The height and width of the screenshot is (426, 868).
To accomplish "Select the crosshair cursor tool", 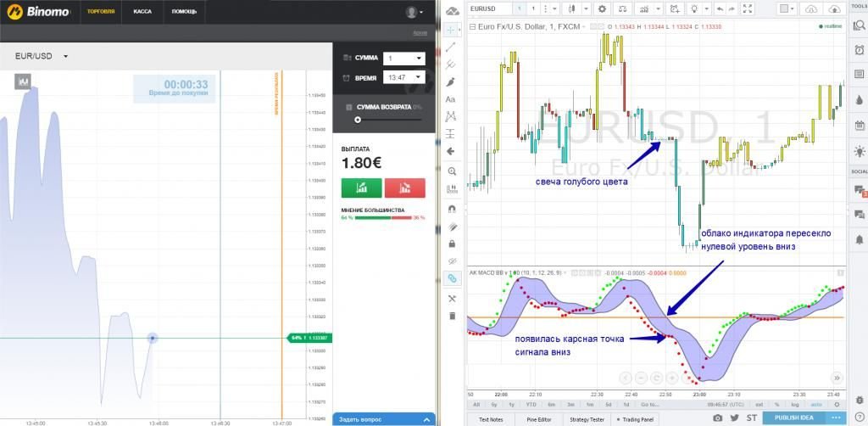I will tap(451, 30).
